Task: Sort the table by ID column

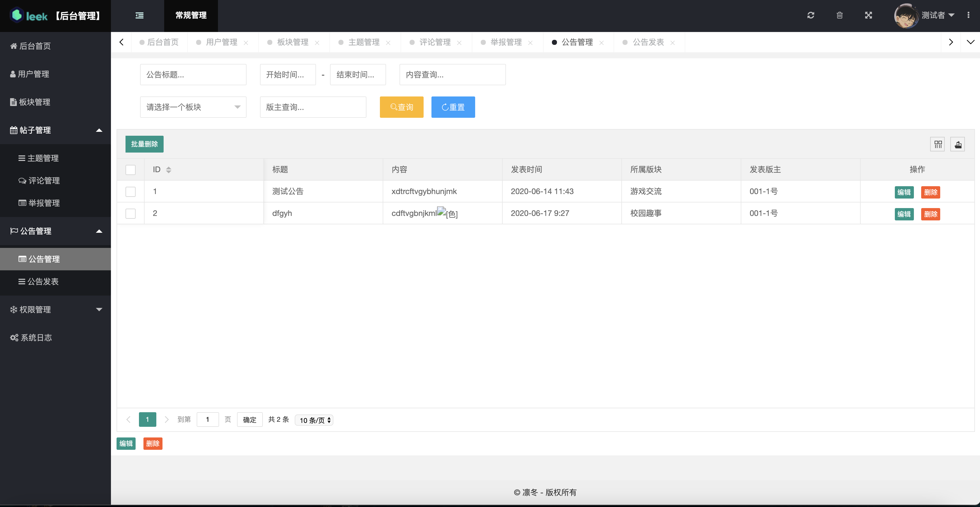Action: coord(169,170)
